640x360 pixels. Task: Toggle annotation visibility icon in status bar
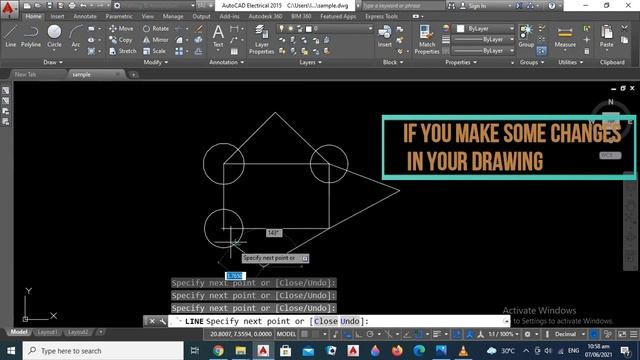[469, 334]
